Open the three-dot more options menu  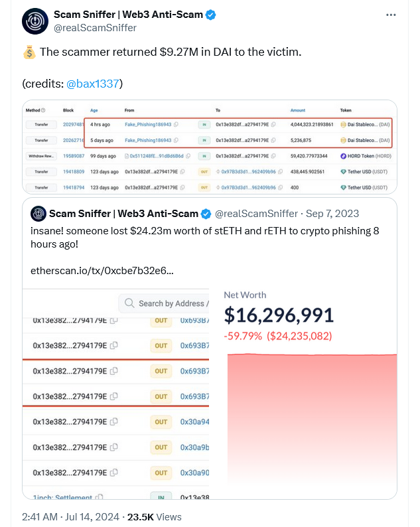coord(391,15)
